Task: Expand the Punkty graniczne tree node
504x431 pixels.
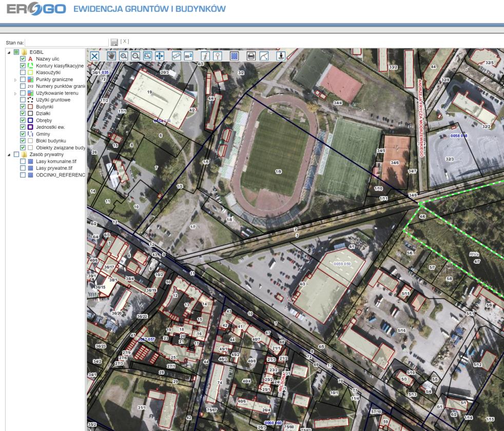Action: coord(15,80)
